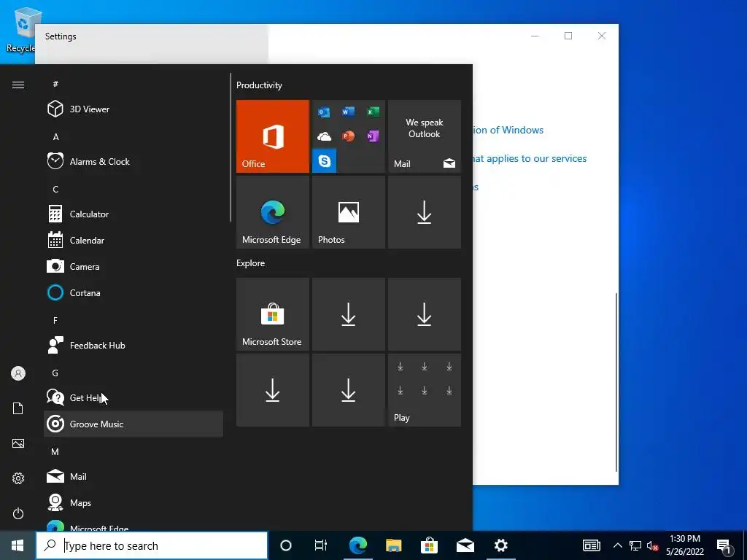Launch the Camera app

[133, 266]
